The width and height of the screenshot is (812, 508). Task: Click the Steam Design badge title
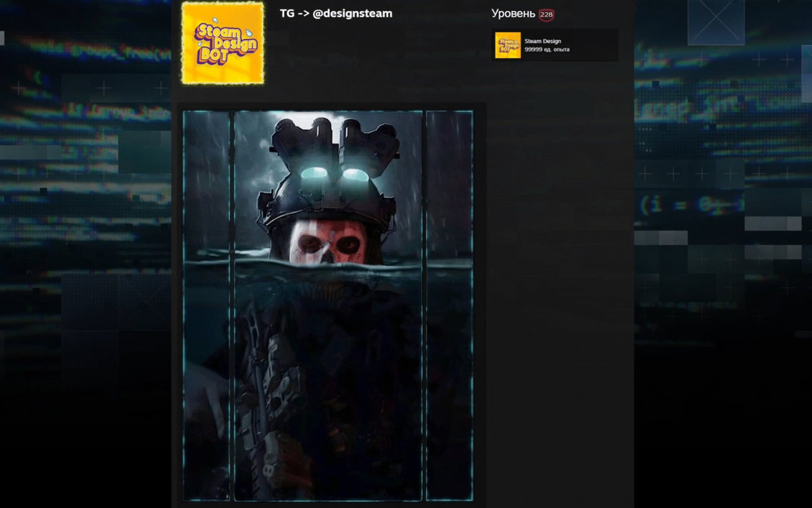(542, 41)
